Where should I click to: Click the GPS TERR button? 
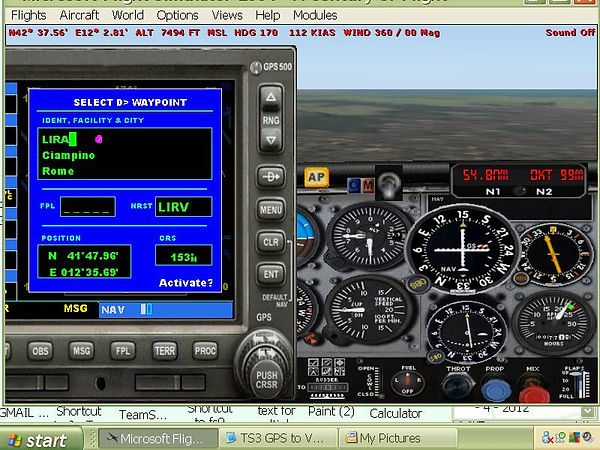[165, 351]
